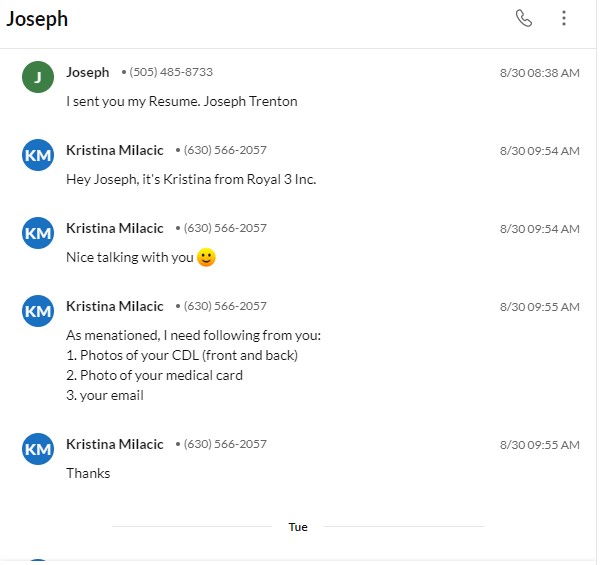Viewport: 604px width, 565px height.
Task: Click KM avatar beside the 'Thanks' message
Action: tap(37, 448)
